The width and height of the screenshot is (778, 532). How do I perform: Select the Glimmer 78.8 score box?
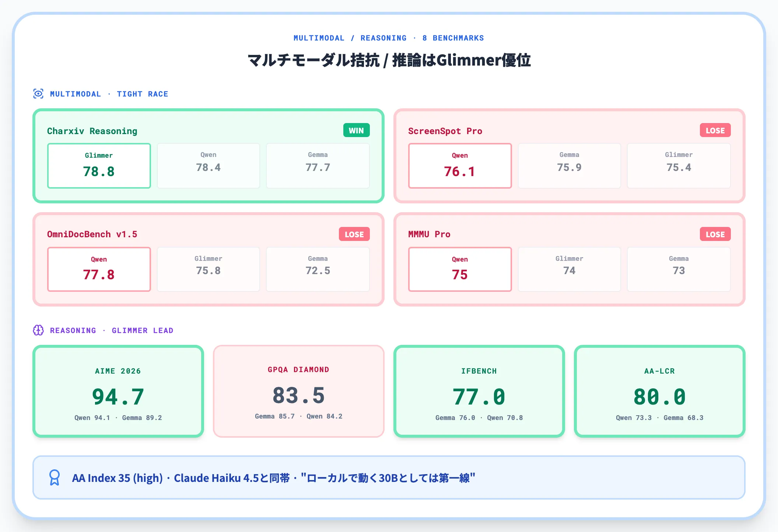[x=99, y=166]
